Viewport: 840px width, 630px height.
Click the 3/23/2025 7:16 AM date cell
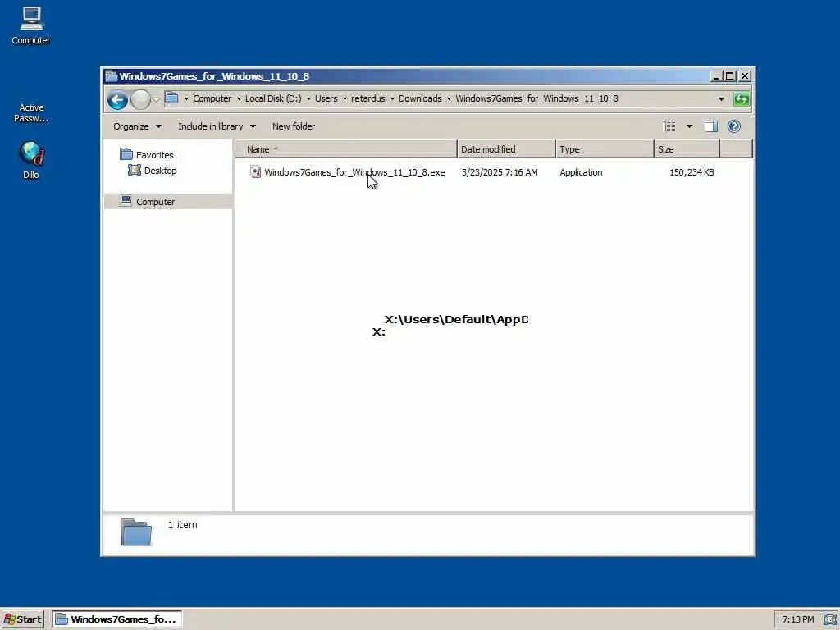[500, 172]
